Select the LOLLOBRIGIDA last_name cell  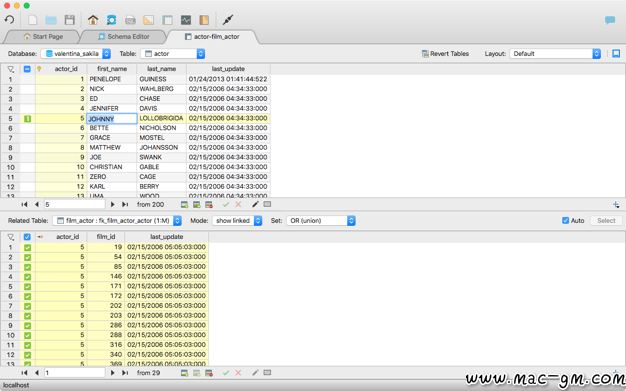click(x=161, y=118)
